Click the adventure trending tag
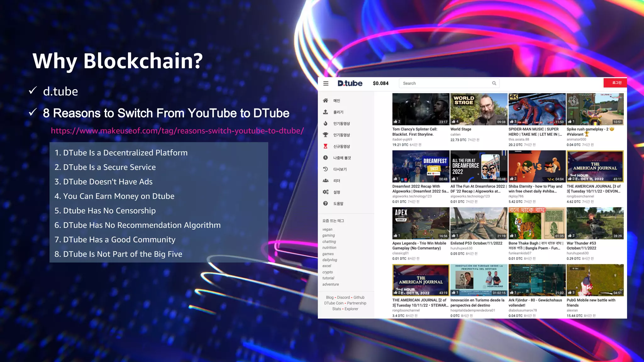 (330, 284)
